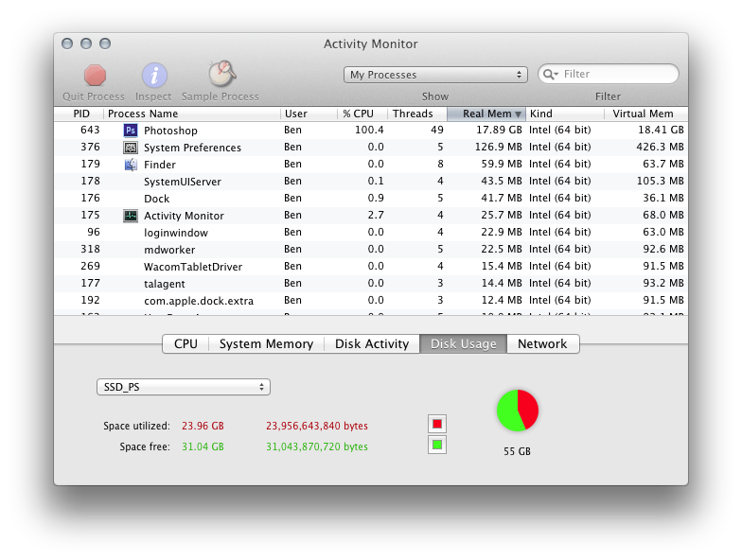Image resolution: width=742 pixels, height=560 pixels.
Task: Click the 55 GB label under pie chart
Action: click(x=517, y=451)
